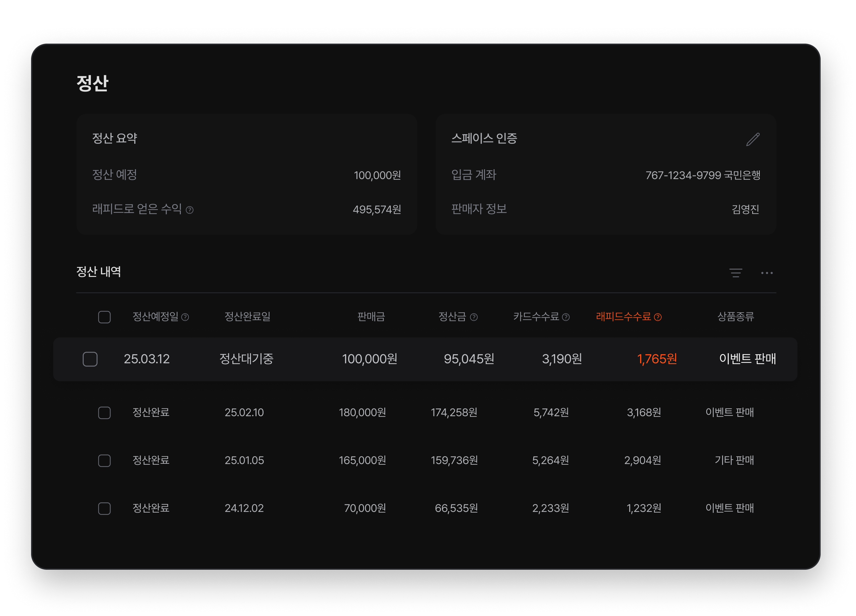
Task: Open the help icon beside 카드수수료
Action: click(566, 317)
